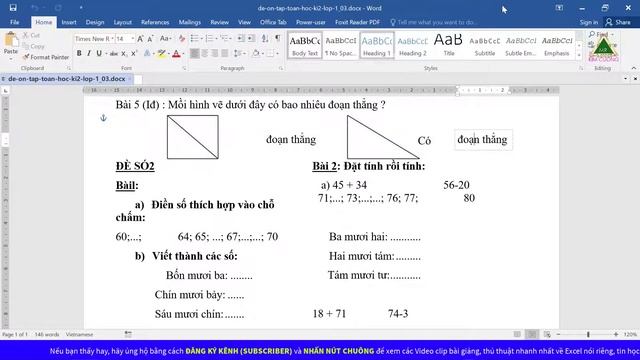Switch to Web Layout view icon
This screenshot has height=360, width=640.
click(547, 334)
